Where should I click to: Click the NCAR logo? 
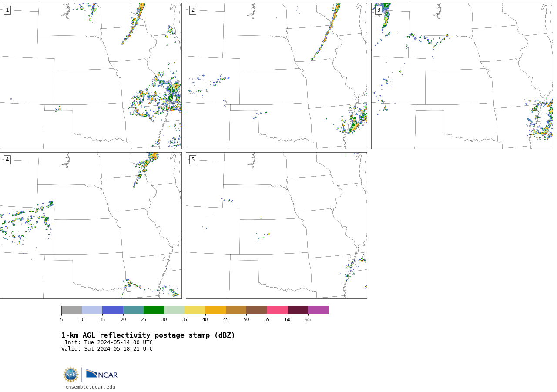pyautogui.click(x=102, y=374)
